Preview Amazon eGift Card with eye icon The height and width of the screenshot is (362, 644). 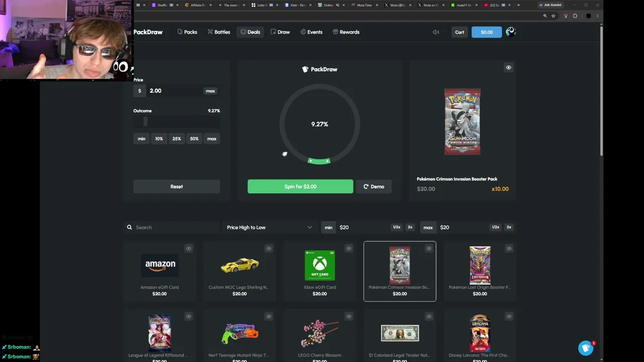click(x=188, y=248)
